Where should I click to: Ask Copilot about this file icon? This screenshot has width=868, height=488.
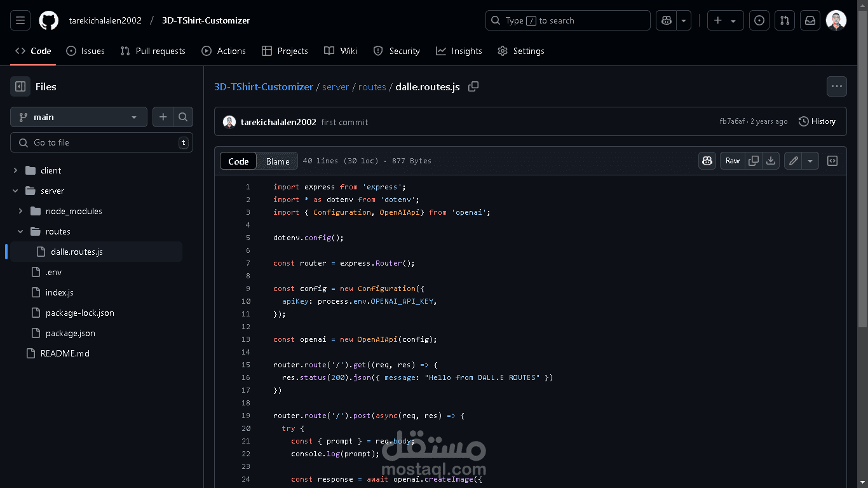pos(707,161)
